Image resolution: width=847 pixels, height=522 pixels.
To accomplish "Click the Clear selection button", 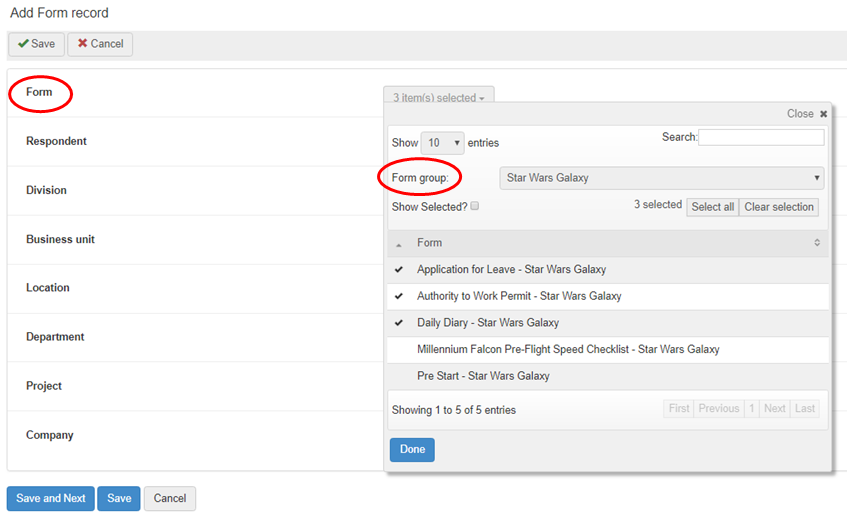I will [x=778, y=207].
